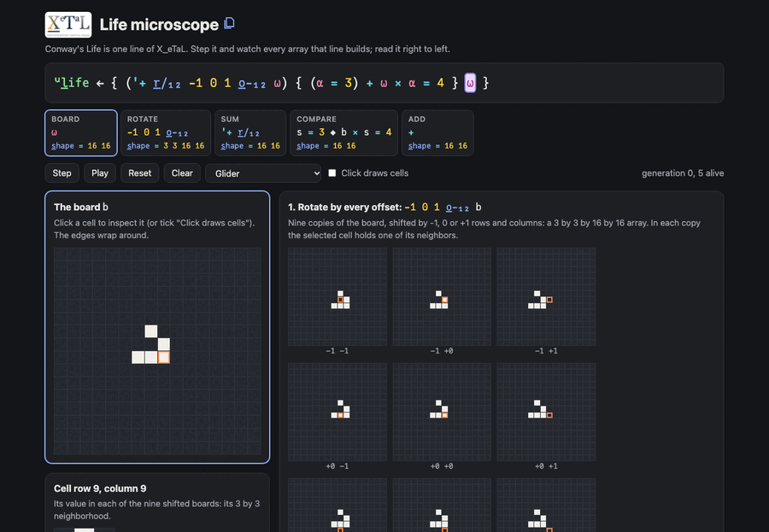Select the highlighted ω token in formula
769x532 pixels.
tap(470, 83)
